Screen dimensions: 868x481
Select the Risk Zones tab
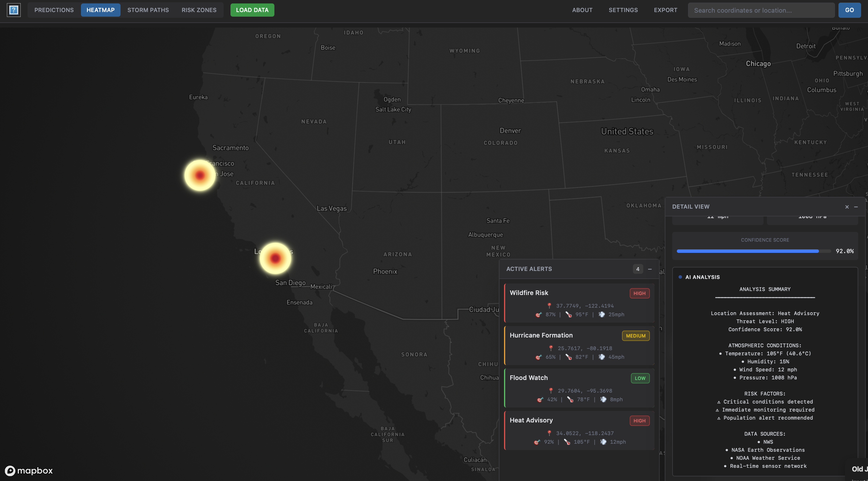(199, 10)
